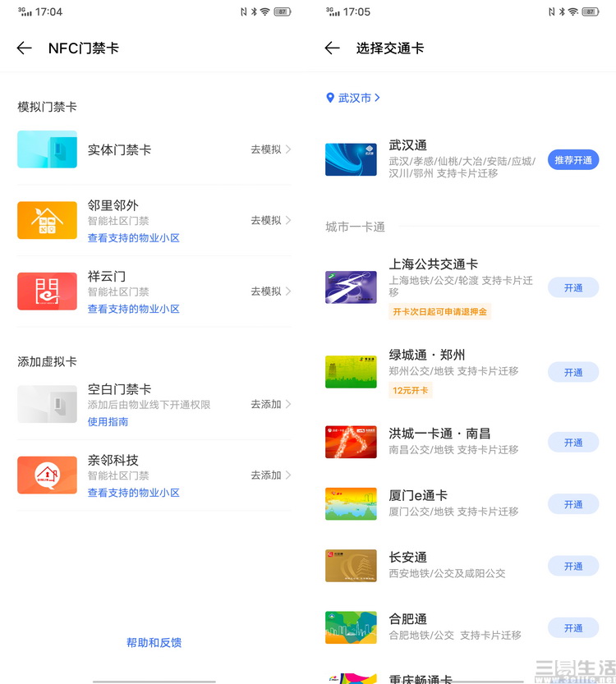Image resolution: width=616 pixels, height=684 pixels.
Task: Tap the 祥云门 title text
Action: click(x=107, y=276)
